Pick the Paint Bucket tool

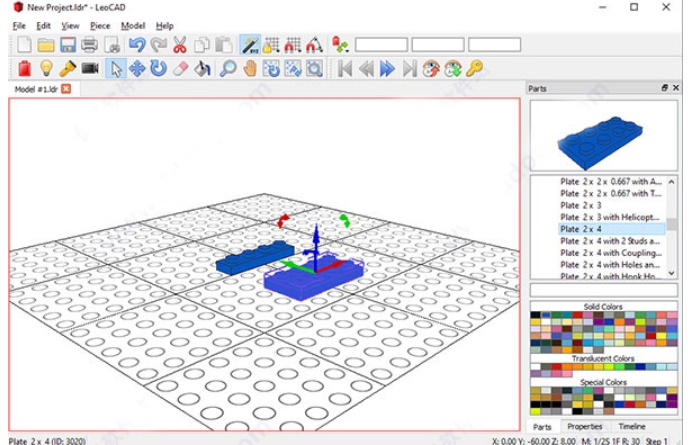click(203, 68)
